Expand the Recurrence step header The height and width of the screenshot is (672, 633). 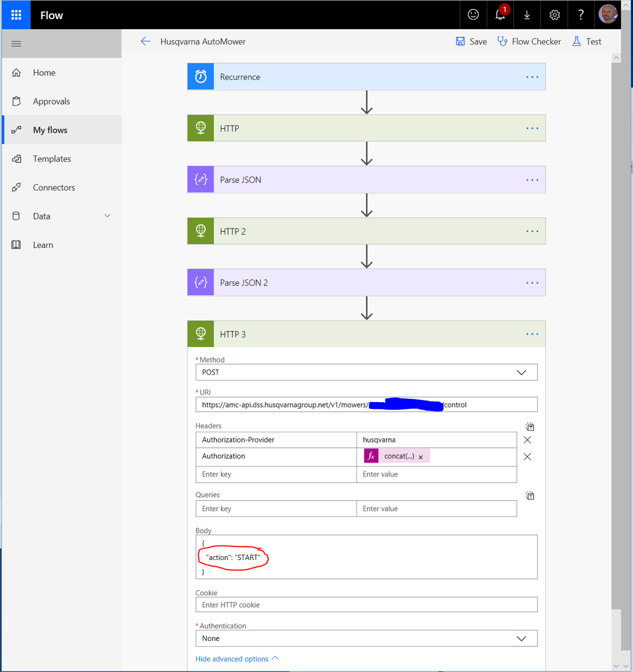(x=367, y=77)
